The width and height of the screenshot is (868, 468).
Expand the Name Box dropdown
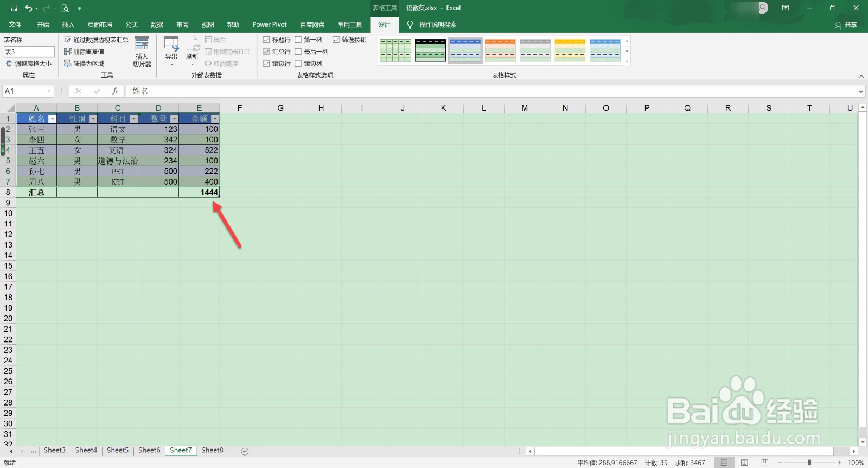(49, 91)
